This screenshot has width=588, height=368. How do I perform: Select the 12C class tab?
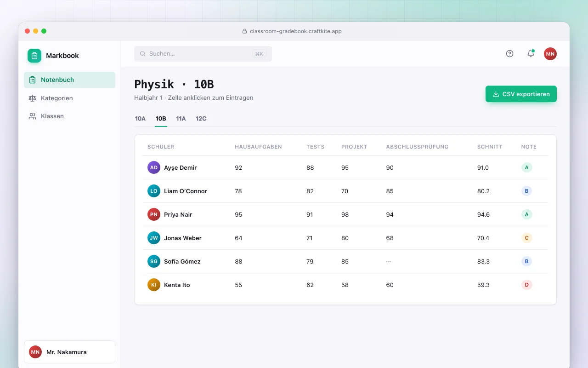point(201,119)
